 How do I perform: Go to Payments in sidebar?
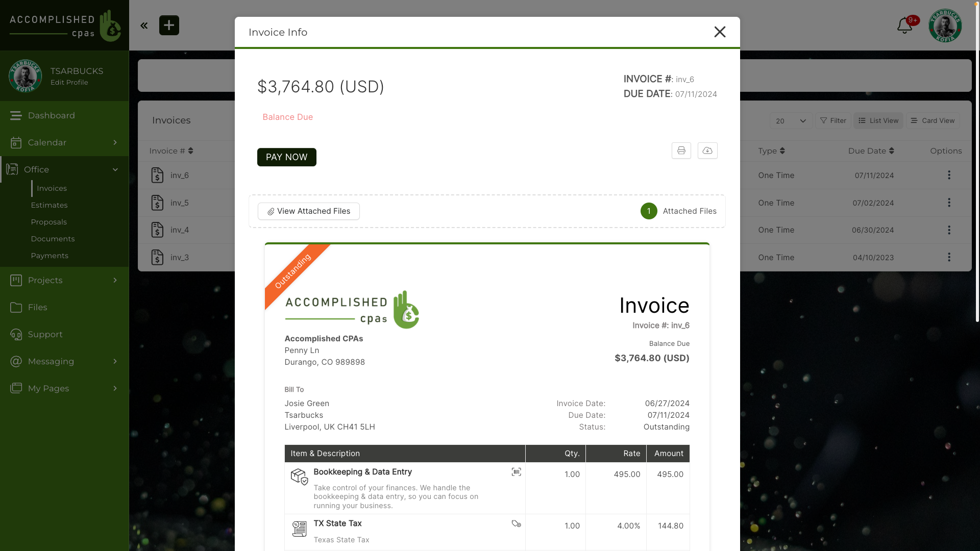[50, 256]
